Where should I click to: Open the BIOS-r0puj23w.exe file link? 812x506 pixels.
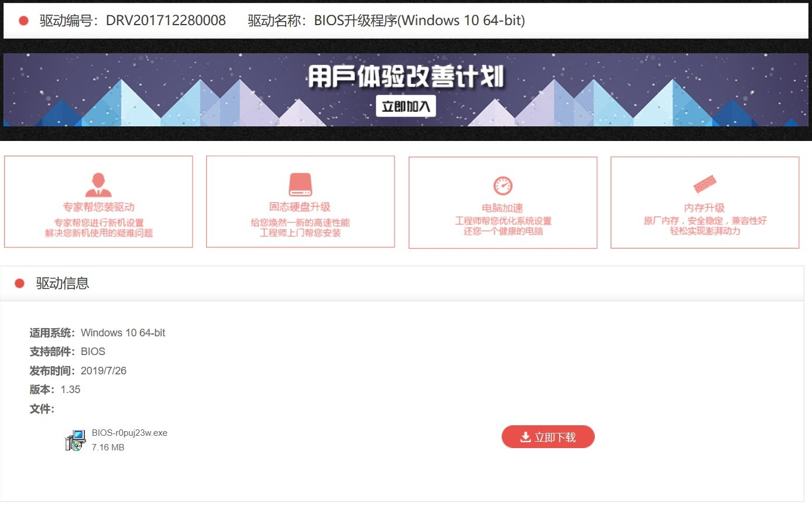[x=129, y=432]
